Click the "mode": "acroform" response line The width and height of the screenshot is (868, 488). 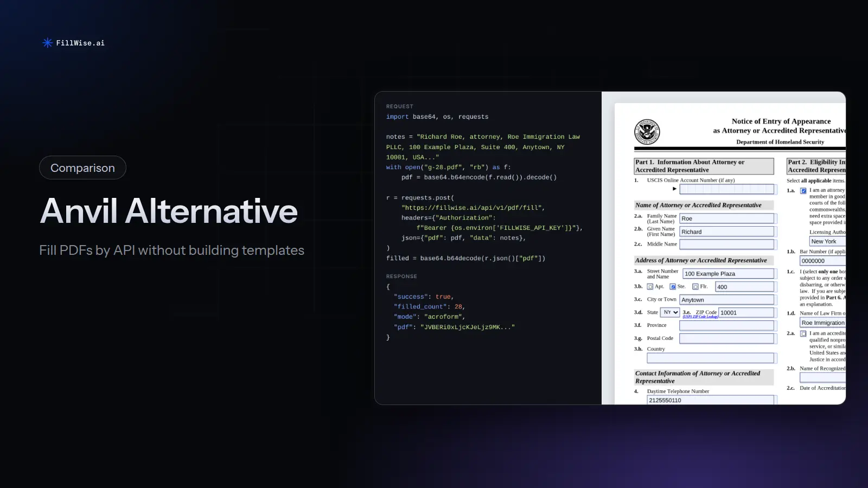coord(429,317)
